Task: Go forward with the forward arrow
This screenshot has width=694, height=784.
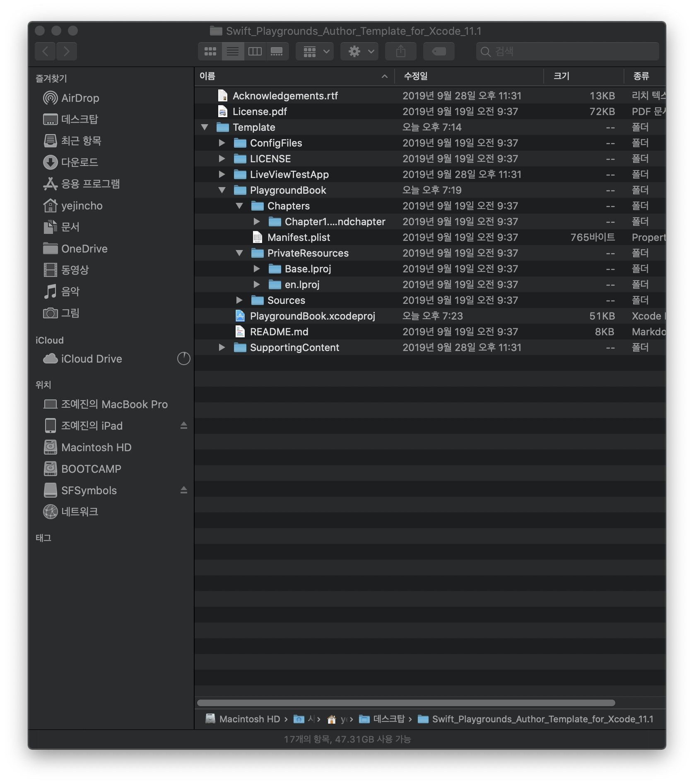Action: pos(67,51)
